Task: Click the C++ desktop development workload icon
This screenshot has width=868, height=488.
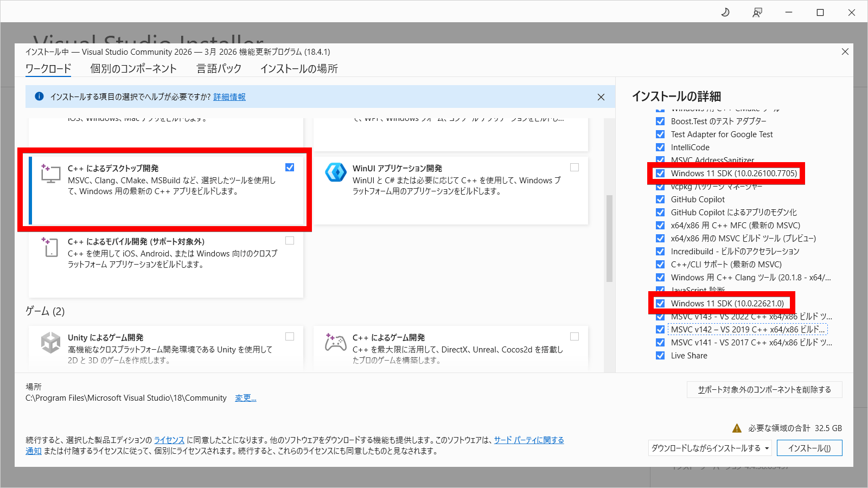Action: (x=50, y=174)
